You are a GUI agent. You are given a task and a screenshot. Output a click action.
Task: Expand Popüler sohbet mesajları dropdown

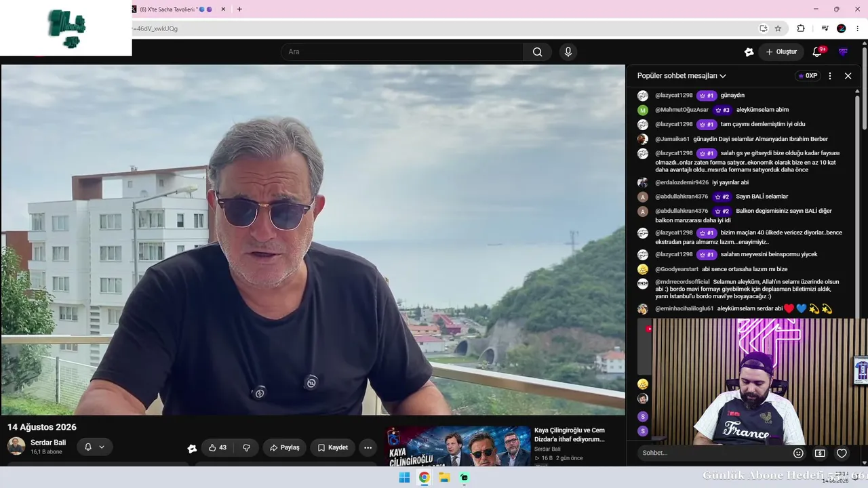(682, 76)
